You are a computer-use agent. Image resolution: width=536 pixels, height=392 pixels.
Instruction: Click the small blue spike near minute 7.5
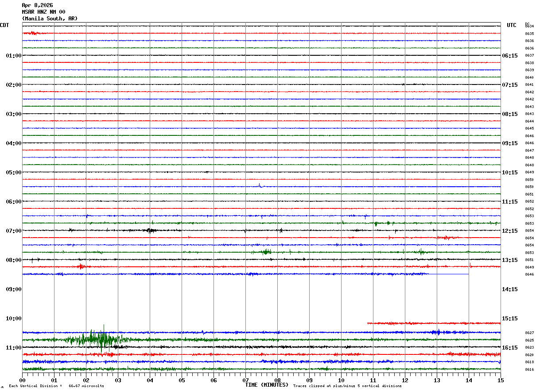260,185
